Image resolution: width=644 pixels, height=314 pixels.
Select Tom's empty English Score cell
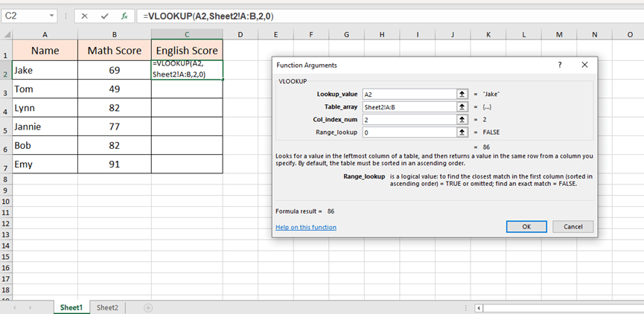pos(188,89)
